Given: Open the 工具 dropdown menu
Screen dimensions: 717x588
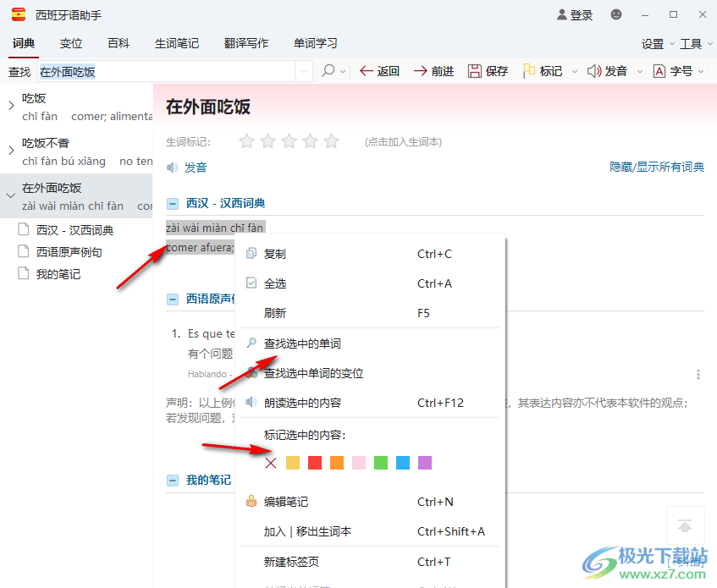Looking at the screenshot, I should [696, 44].
